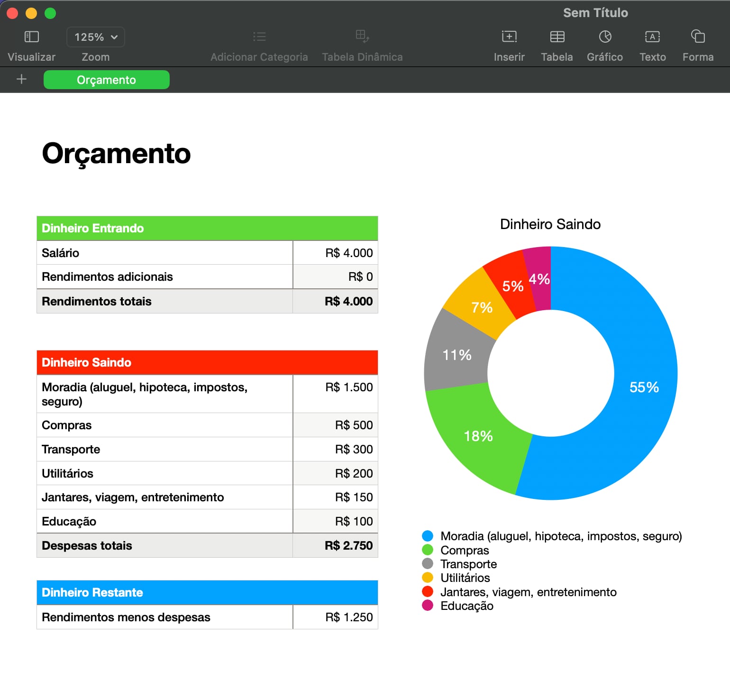Add a text box with Texto icon
730x700 pixels.
[652, 37]
